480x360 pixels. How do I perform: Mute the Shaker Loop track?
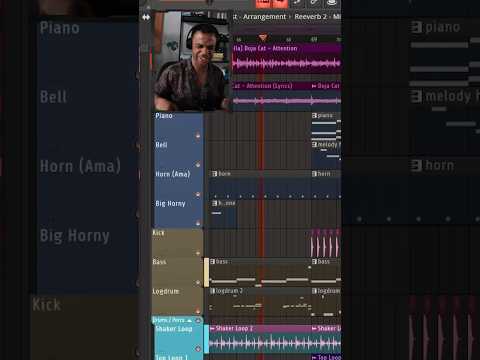(x=198, y=349)
